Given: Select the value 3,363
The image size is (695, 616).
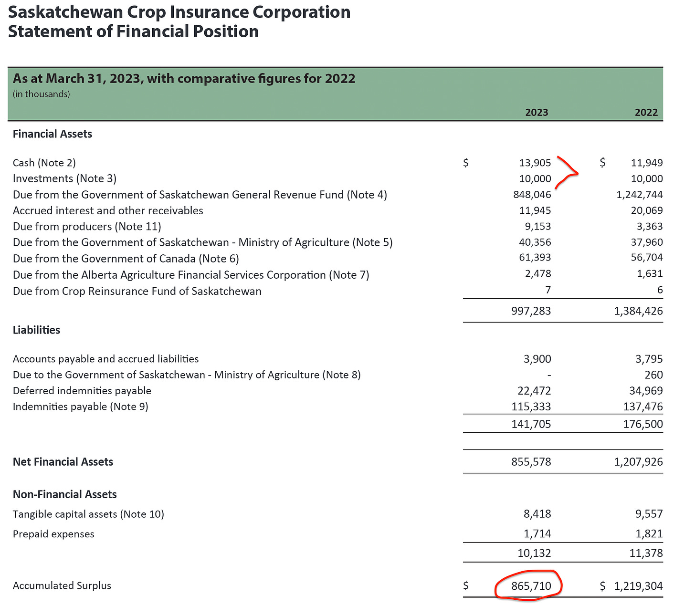Looking at the screenshot, I should 650,226.
